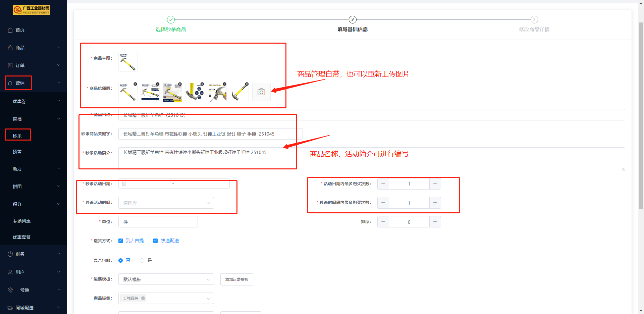Screen dimensions: 644x314
Task: Click the 广西工业器材网 logo
Action: (32, 10)
